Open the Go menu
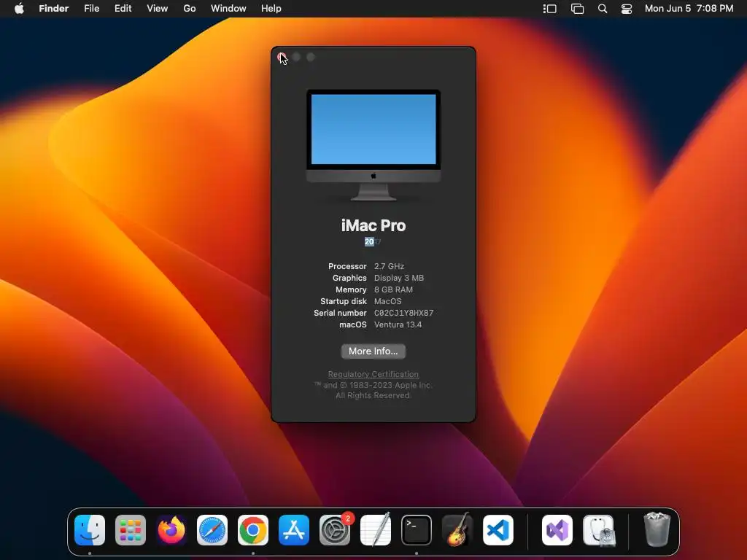Screen dimensions: 747x560 click(x=190, y=9)
